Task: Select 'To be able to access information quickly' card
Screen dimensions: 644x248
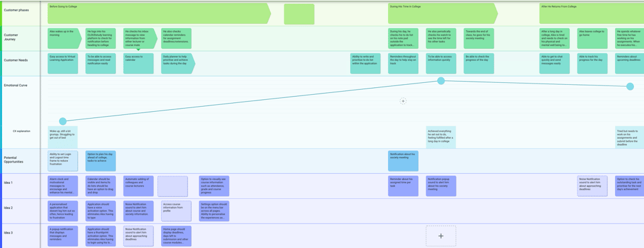Action: (x=441, y=63)
